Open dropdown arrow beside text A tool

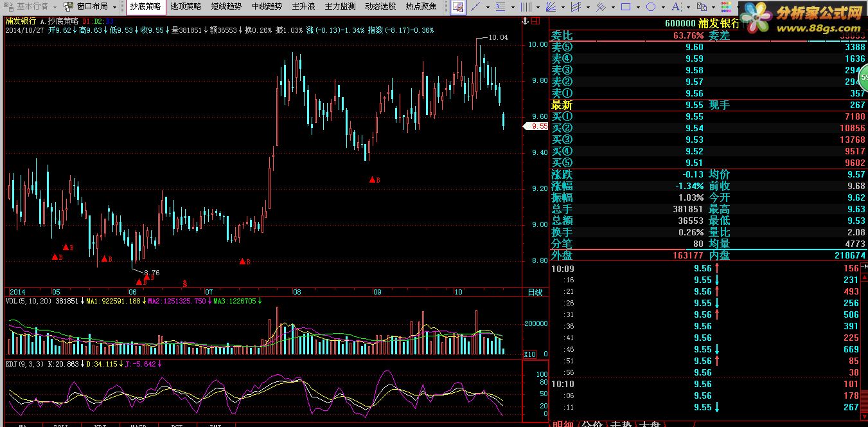(x=688, y=7)
